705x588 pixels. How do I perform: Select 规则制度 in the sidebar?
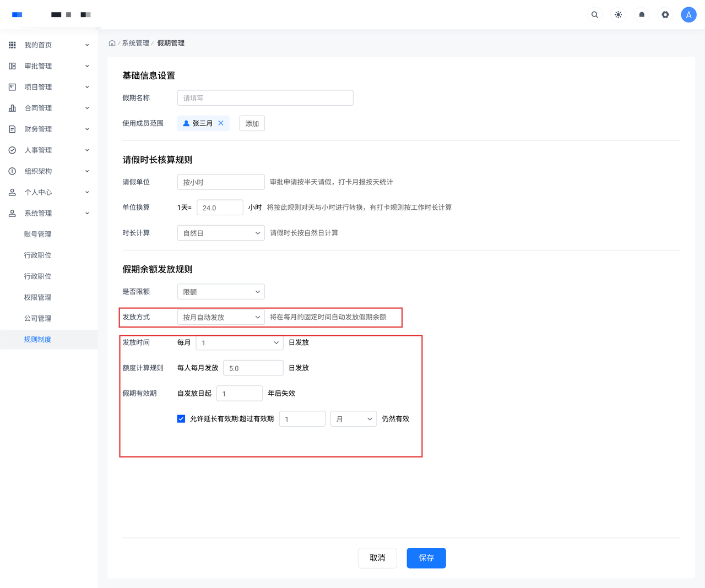point(37,339)
